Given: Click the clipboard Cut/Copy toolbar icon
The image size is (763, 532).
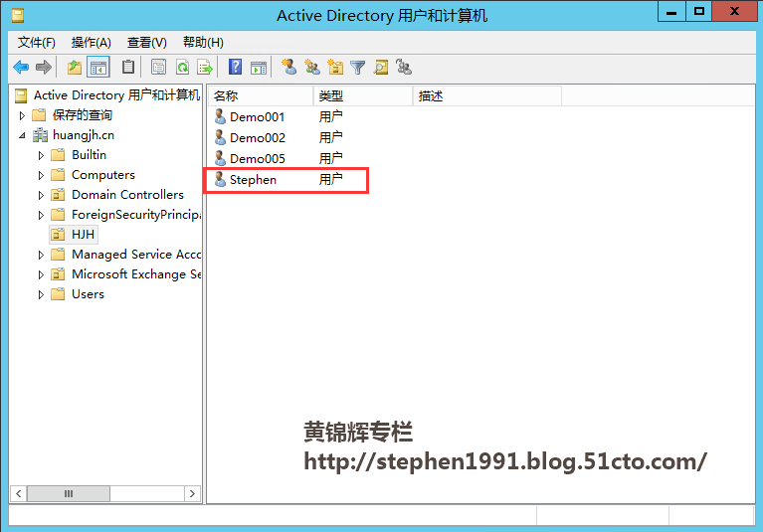Looking at the screenshot, I should tap(128, 67).
